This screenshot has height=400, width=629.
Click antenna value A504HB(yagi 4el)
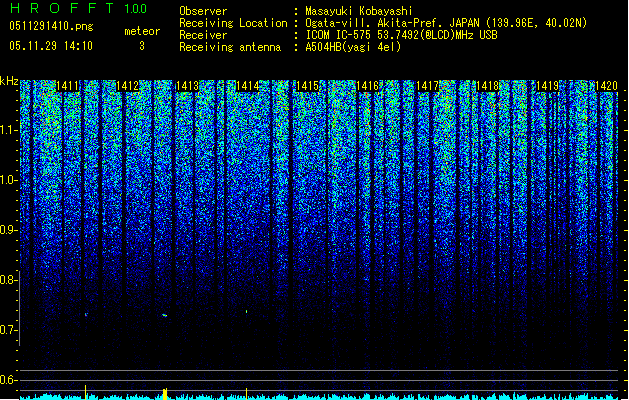point(353,47)
